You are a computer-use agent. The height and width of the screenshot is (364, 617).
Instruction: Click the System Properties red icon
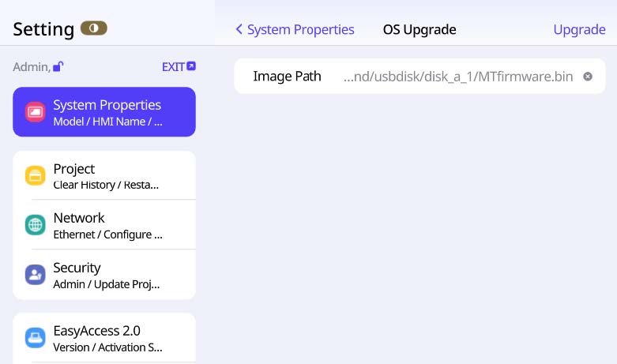point(35,112)
